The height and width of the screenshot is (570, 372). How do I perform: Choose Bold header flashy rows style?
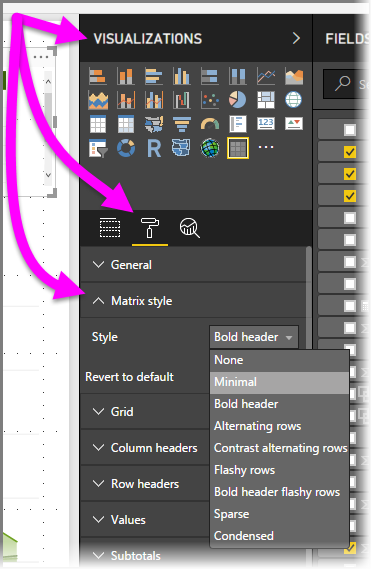[279, 492]
